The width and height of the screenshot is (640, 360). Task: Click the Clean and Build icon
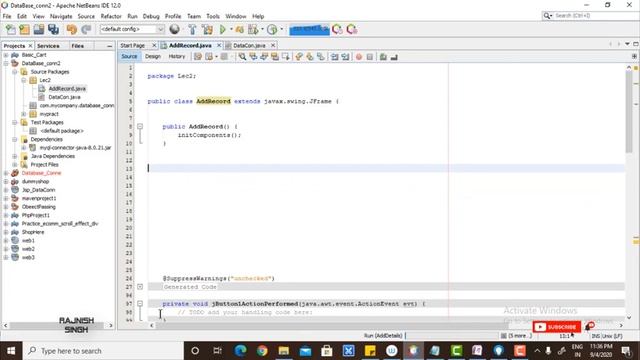click(207, 29)
